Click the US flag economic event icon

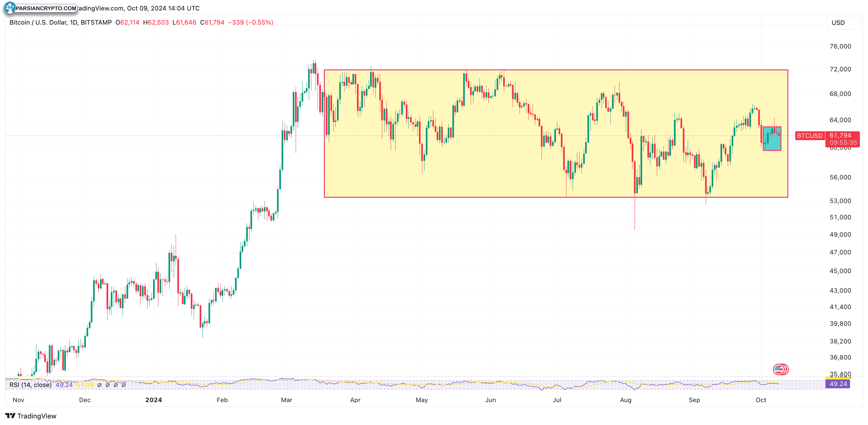[x=779, y=369]
